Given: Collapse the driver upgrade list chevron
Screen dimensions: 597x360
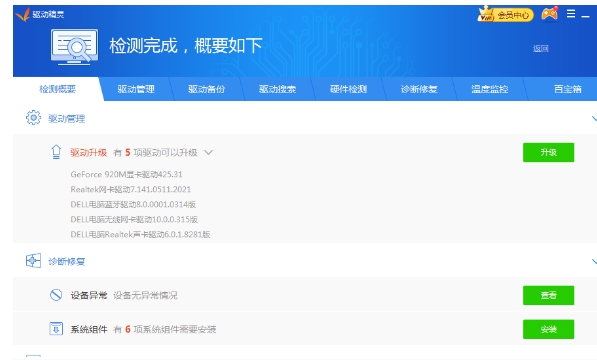Looking at the screenshot, I should tap(208, 153).
